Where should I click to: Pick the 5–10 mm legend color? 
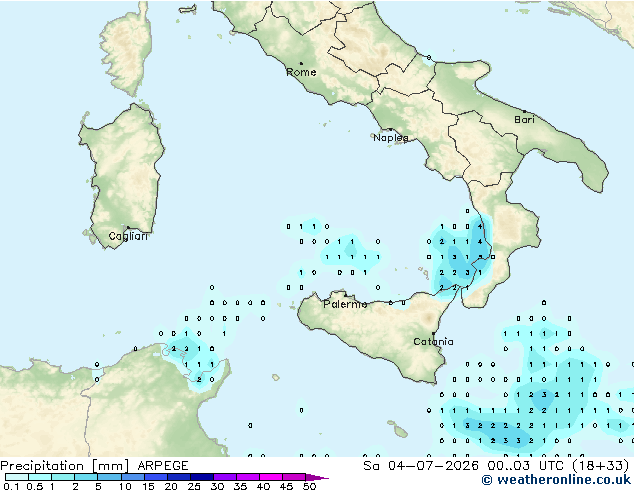[x=109, y=477]
